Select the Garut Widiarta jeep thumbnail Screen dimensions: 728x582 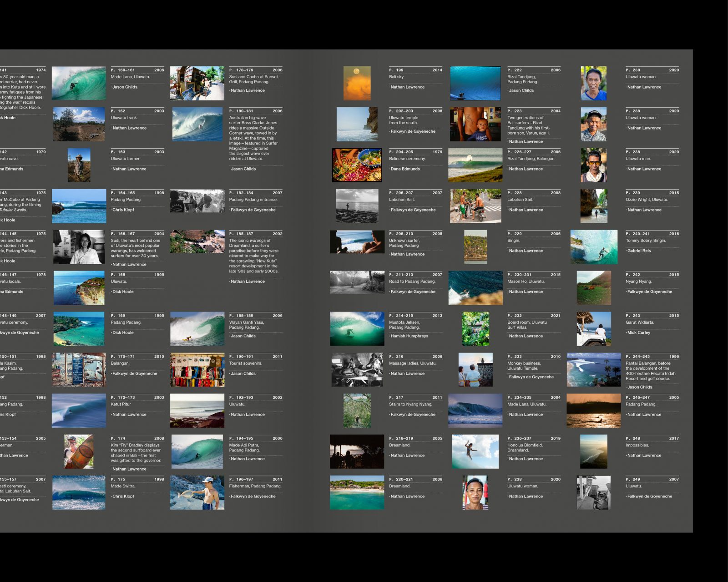pyautogui.click(x=593, y=329)
